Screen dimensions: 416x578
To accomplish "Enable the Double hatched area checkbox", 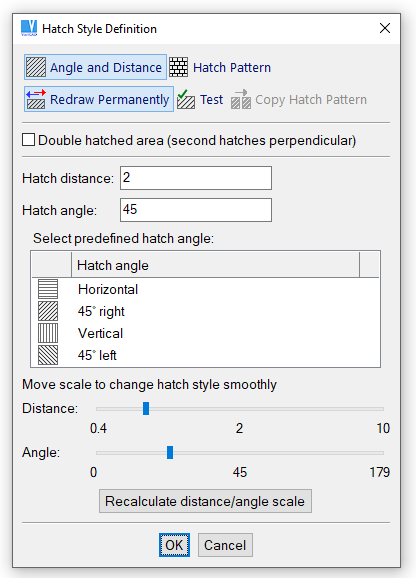I will [28, 140].
